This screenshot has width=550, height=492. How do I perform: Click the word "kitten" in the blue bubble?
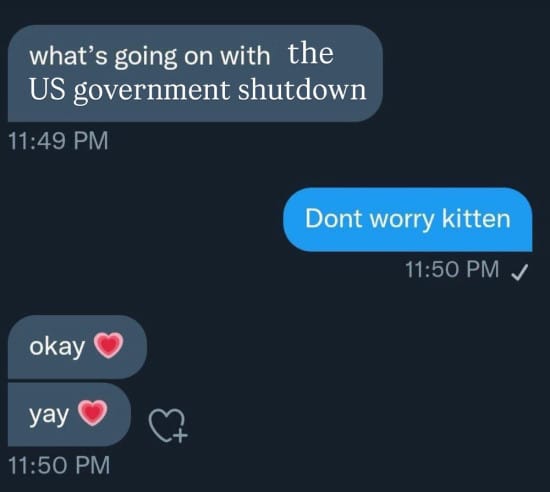coord(476,219)
